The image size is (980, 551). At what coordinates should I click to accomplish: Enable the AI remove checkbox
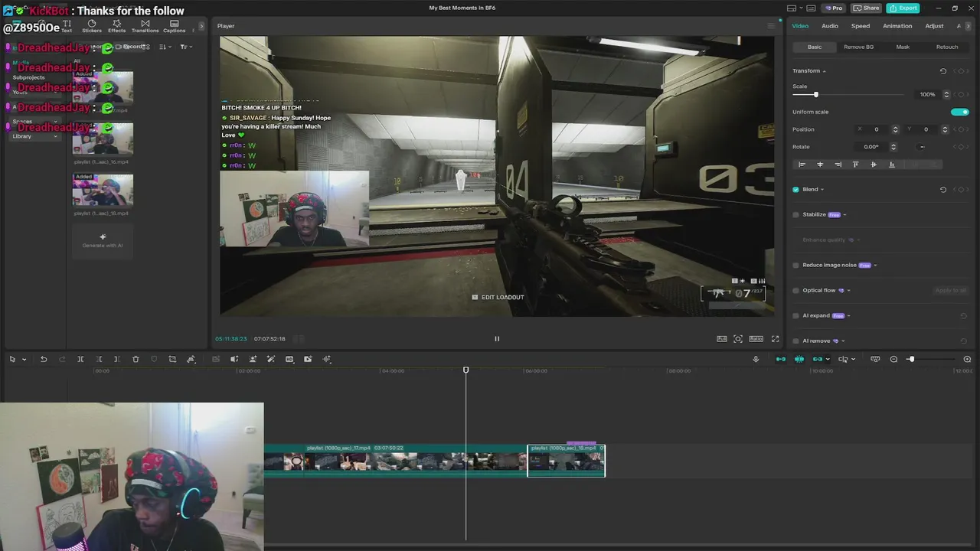tap(796, 341)
